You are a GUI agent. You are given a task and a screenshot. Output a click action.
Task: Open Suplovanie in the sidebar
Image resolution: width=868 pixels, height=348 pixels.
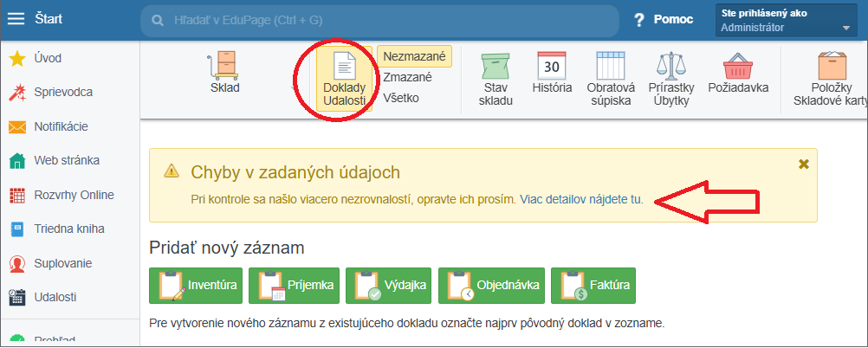pos(63,263)
